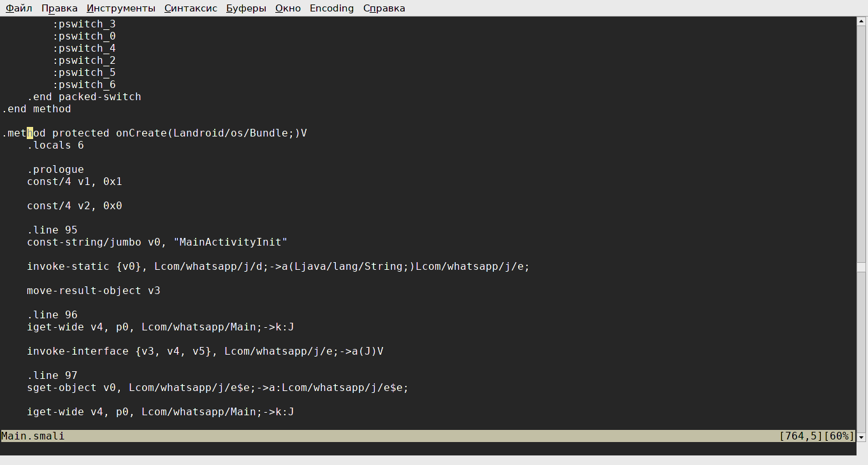This screenshot has width=868, height=465.
Task: Open the Синтаксис menu
Action: 191,8
